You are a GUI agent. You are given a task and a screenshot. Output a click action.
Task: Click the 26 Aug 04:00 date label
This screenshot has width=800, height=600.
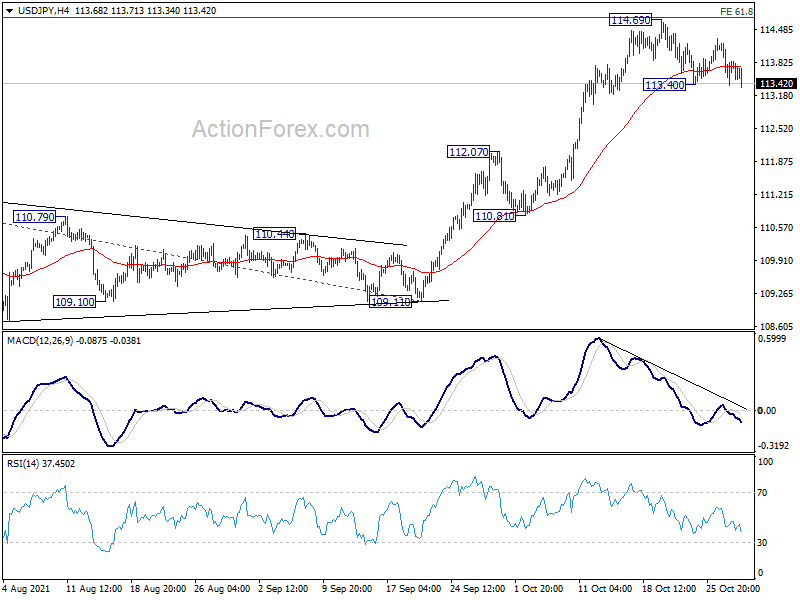[222, 589]
